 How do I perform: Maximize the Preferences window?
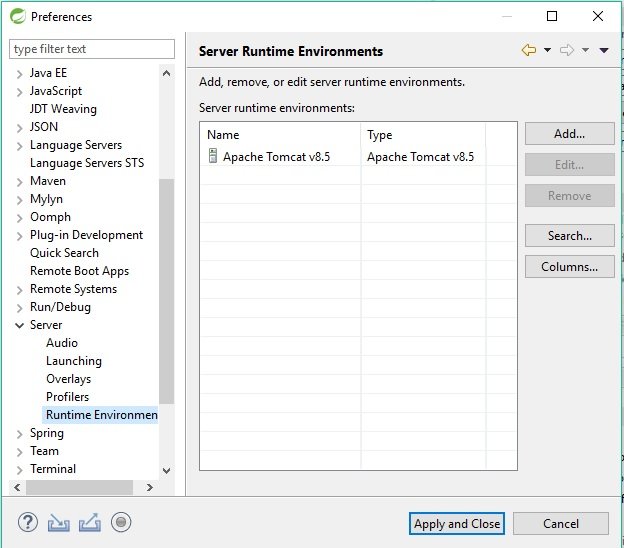coord(552,16)
